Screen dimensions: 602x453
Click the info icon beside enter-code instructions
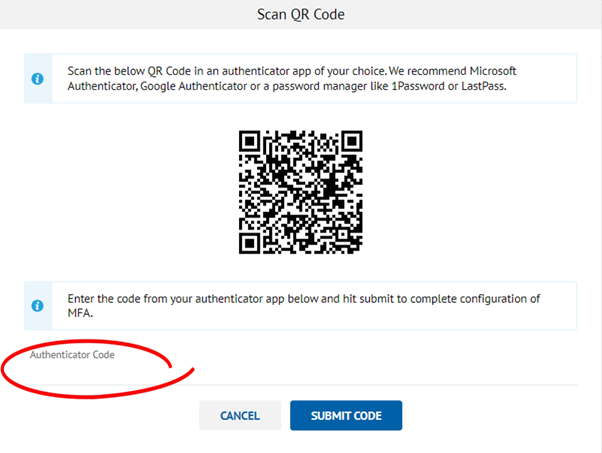pos(38,306)
